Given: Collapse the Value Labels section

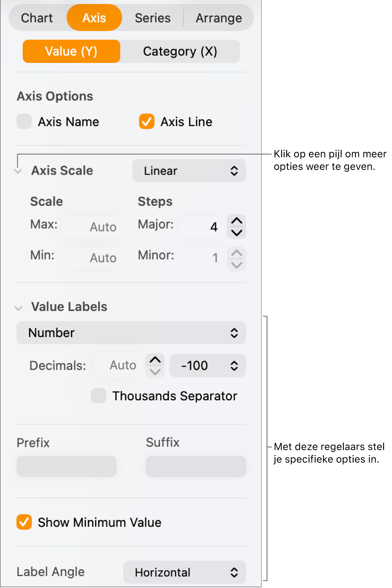Looking at the screenshot, I should [x=18, y=308].
